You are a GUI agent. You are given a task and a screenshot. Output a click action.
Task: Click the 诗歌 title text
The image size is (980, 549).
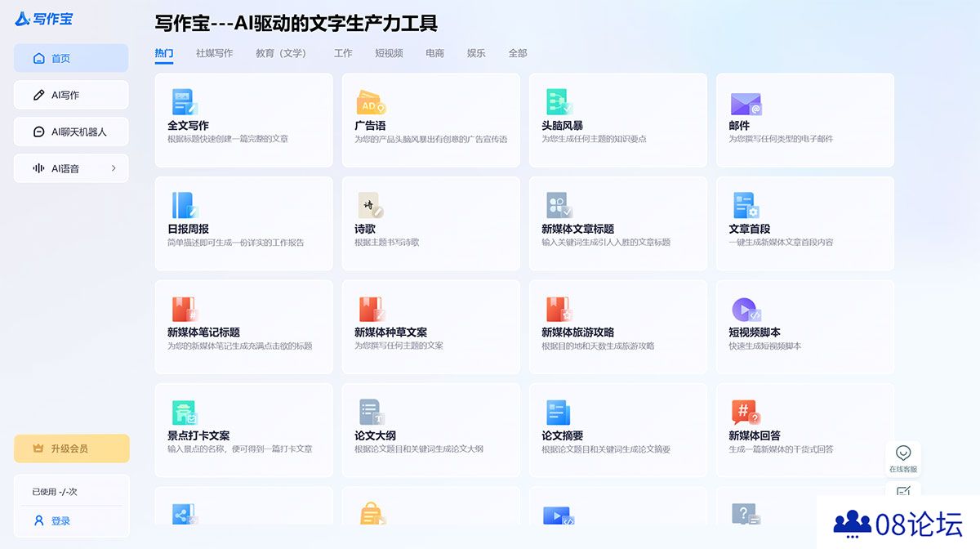pyautogui.click(x=365, y=229)
